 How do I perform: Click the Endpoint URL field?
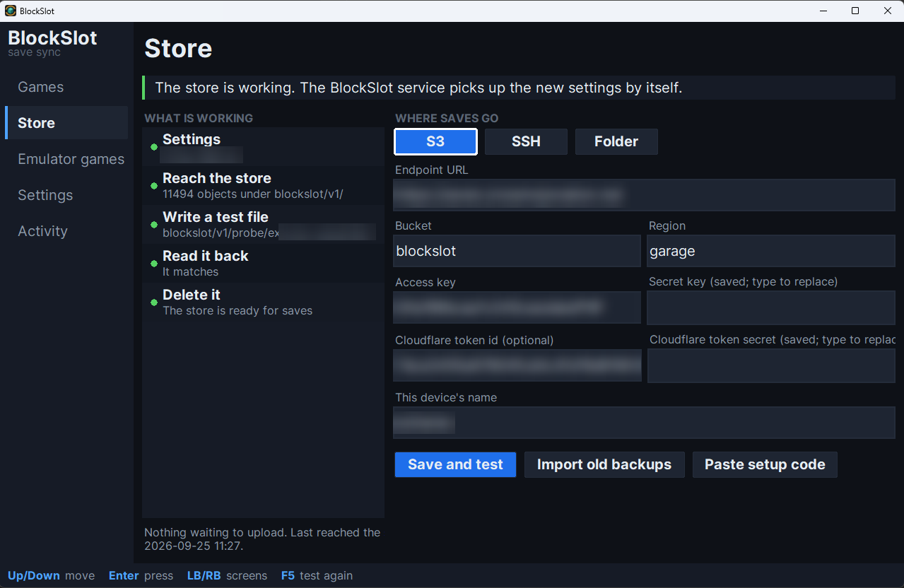tap(644, 195)
